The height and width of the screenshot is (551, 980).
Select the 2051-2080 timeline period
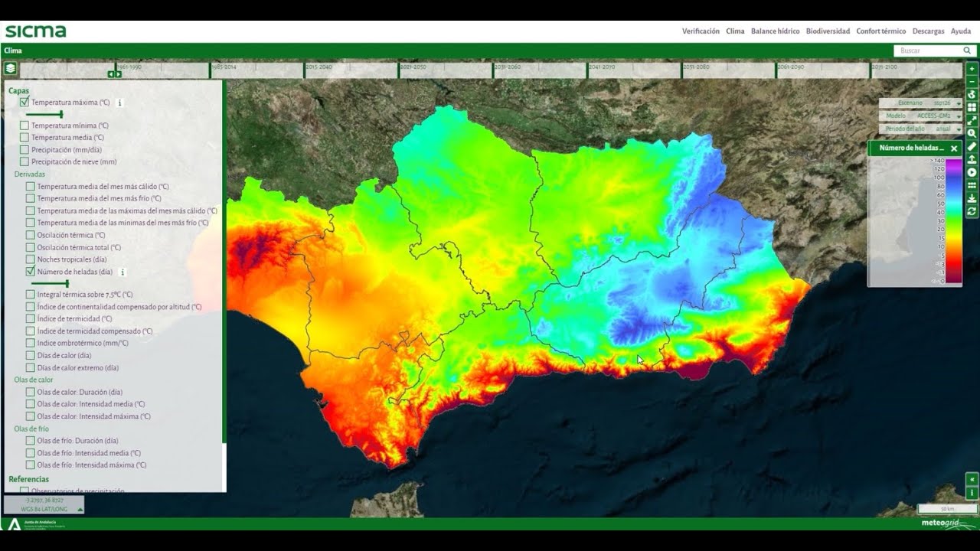point(729,70)
